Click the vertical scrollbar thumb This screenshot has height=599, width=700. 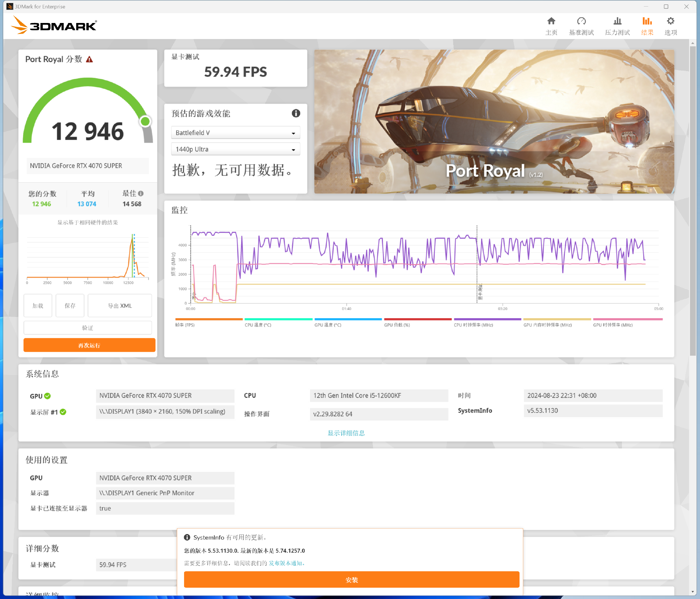[693, 201]
